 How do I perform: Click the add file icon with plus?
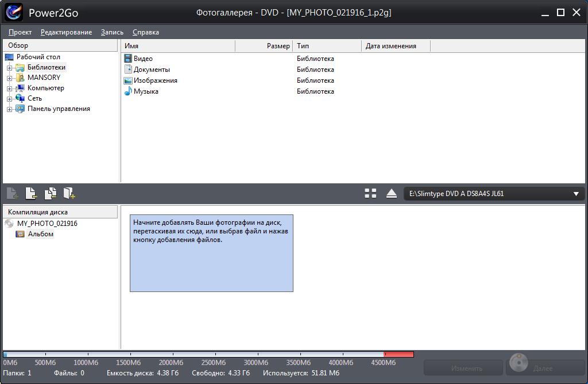[x=12, y=194]
